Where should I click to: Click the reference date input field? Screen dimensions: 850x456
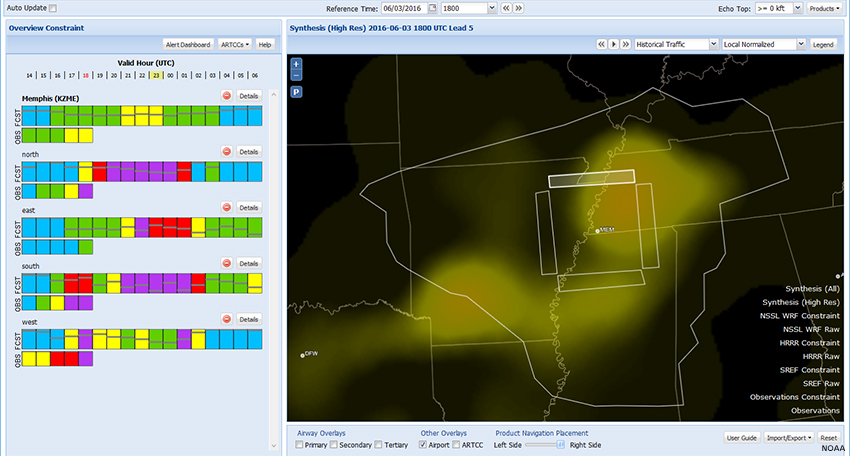point(404,8)
